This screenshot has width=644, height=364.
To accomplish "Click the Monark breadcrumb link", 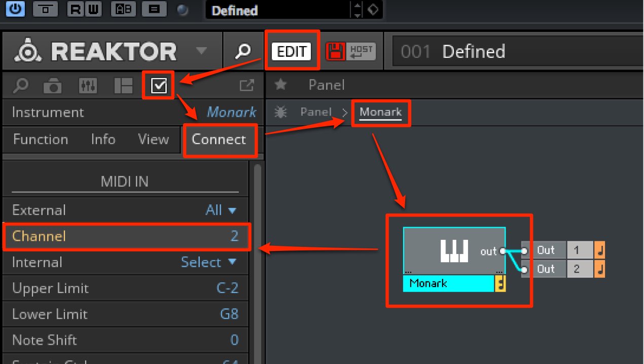I will pyautogui.click(x=380, y=112).
